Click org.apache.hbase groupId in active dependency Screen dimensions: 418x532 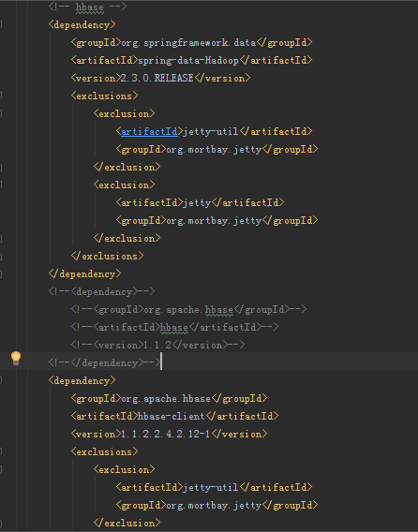coord(166,398)
